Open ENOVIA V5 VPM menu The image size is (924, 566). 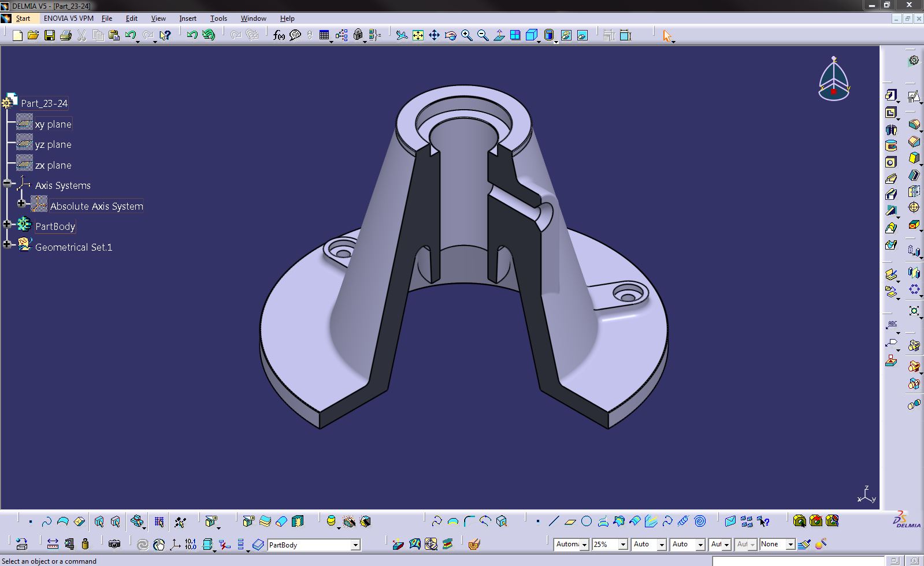(x=69, y=18)
